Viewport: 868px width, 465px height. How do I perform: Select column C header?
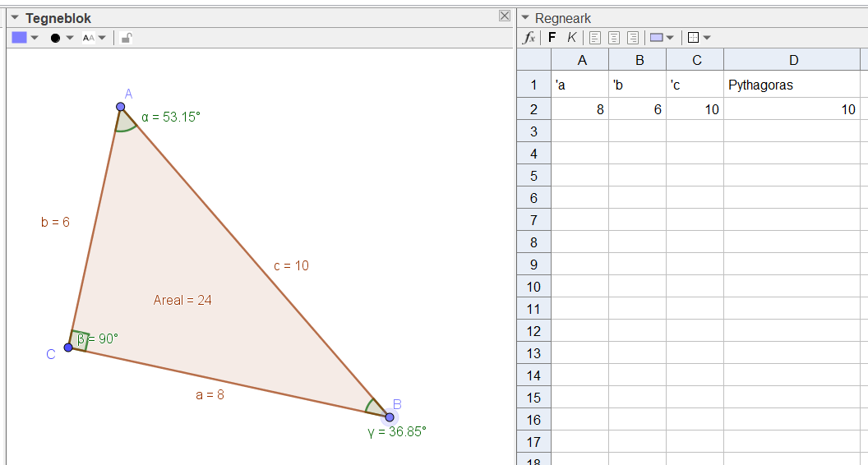point(695,60)
